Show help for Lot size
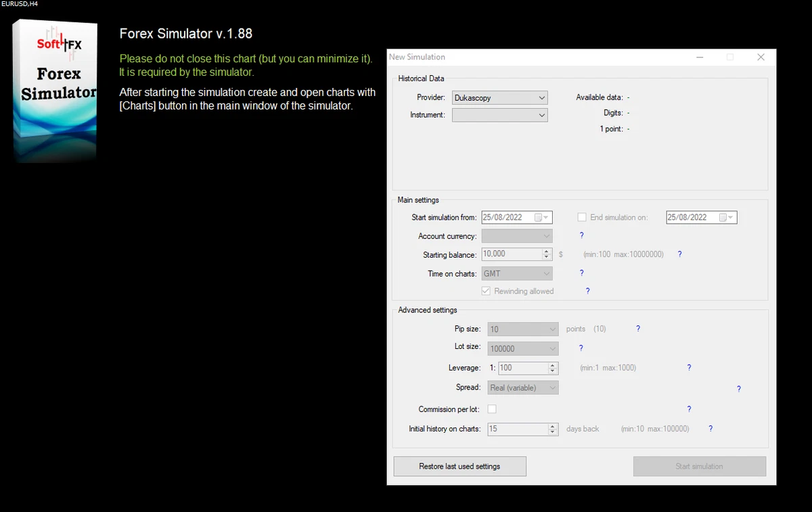The image size is (812, 512). (581, 348)
